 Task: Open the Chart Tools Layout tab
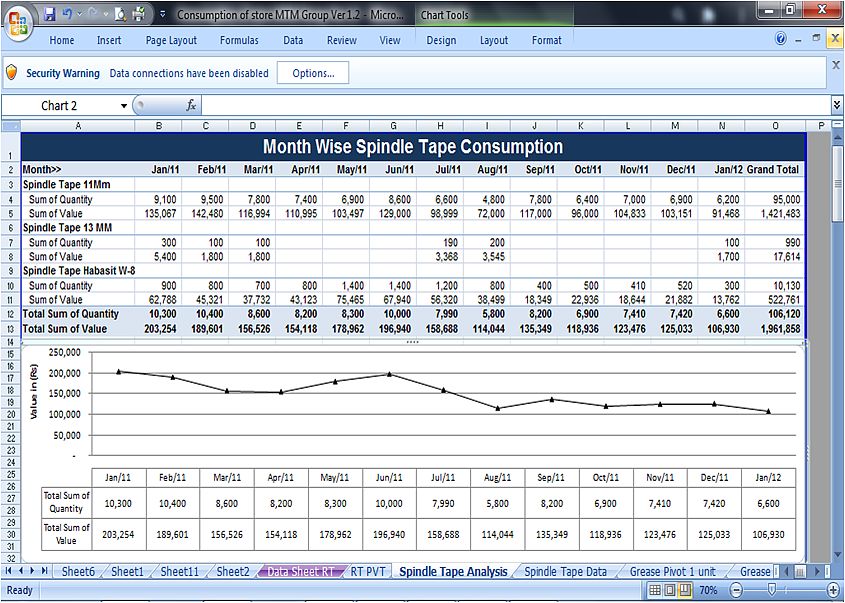(x=494, y=40)
